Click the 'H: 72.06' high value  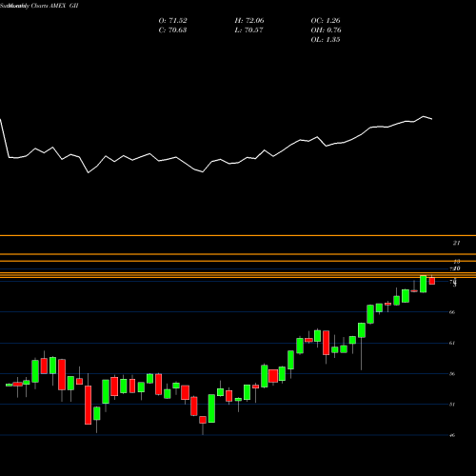click(249, 21)
